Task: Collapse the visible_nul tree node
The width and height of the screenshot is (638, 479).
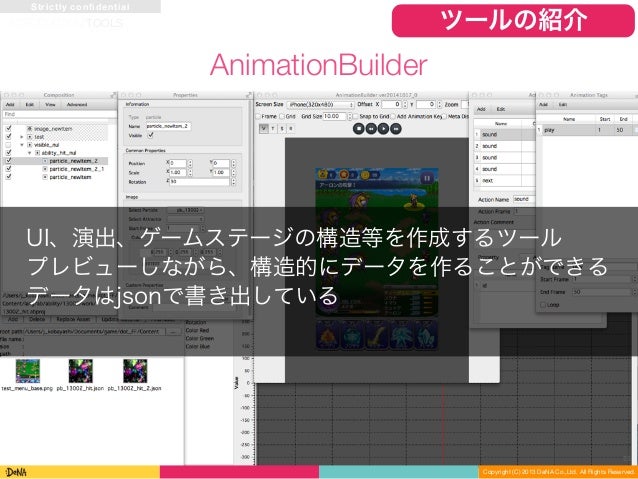Action: click(x=22, y=145)
